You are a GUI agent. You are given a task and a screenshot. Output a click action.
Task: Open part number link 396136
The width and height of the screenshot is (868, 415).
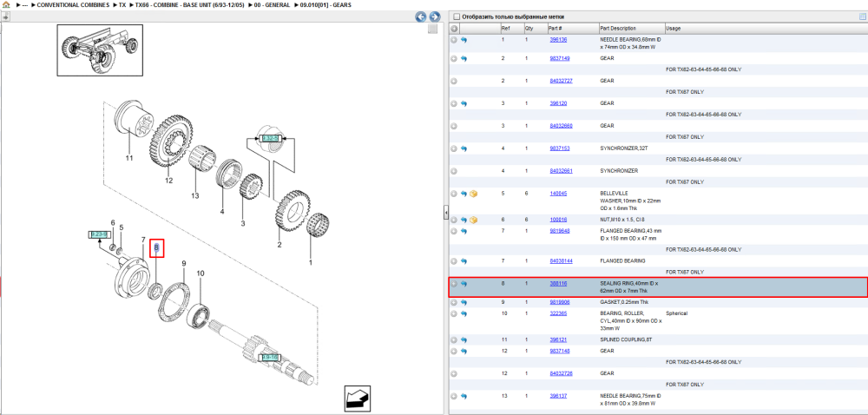(558, 40)
